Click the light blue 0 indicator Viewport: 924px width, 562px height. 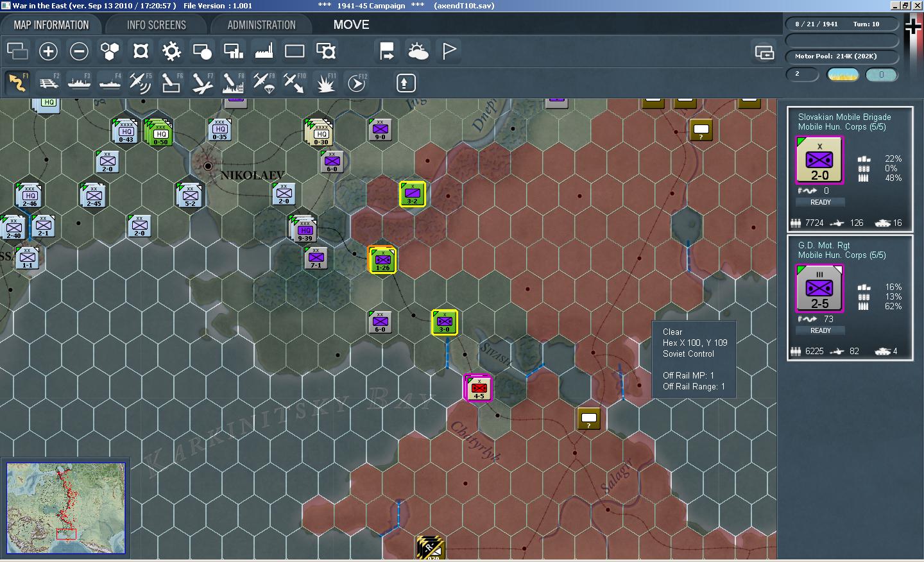[x=882, y=74]
